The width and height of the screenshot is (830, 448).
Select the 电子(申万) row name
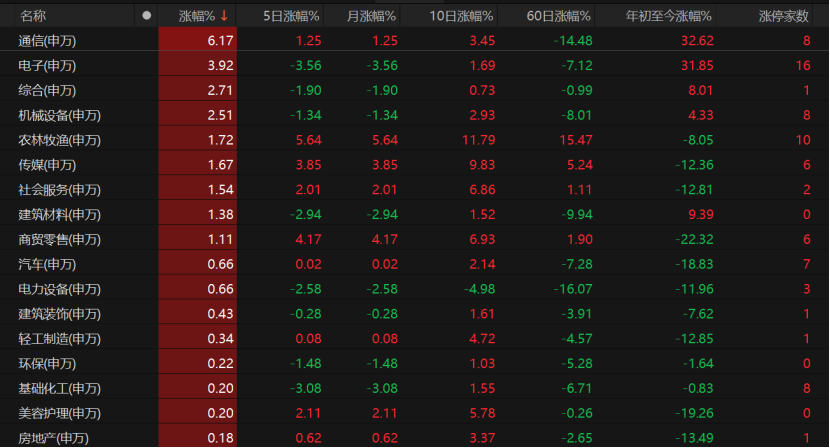pyautogui.click(x=47, y=66)
